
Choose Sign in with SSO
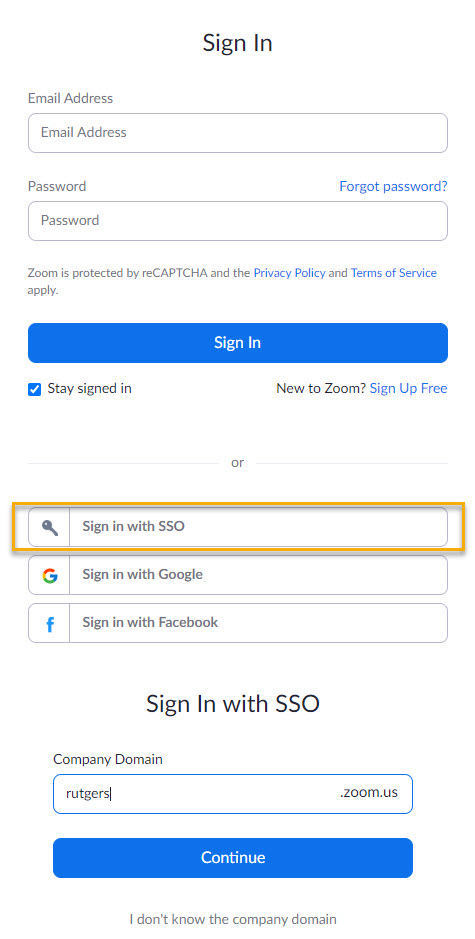[238, 528]
